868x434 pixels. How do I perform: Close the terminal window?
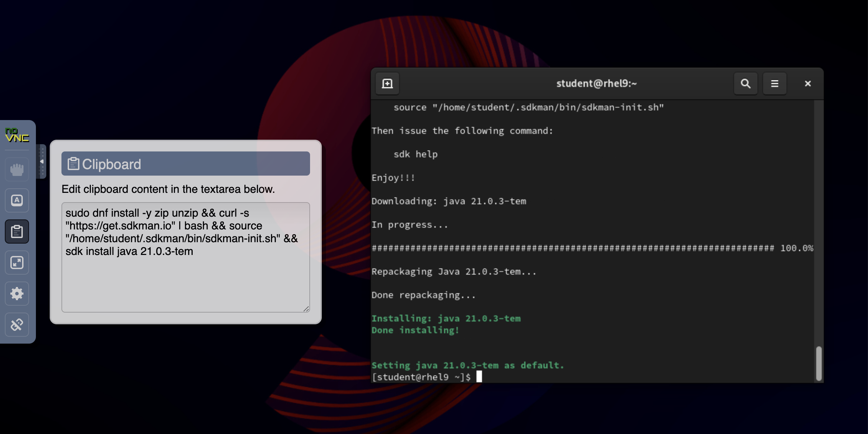(x=808, y=83)
